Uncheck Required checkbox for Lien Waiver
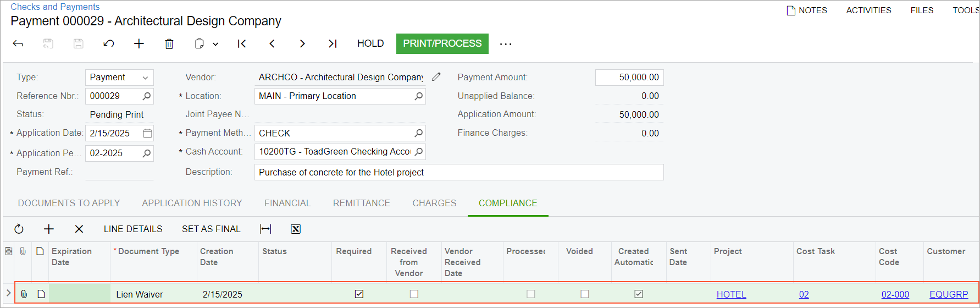980x308 pixels. pyautogui.click(x=359, y=294)
